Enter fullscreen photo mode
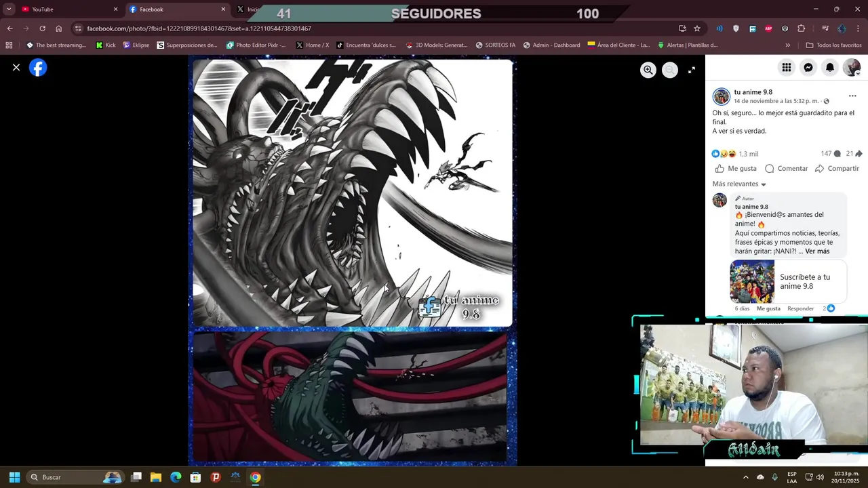Viewport: 868px width, 488px height. click(x=692, y=70)
